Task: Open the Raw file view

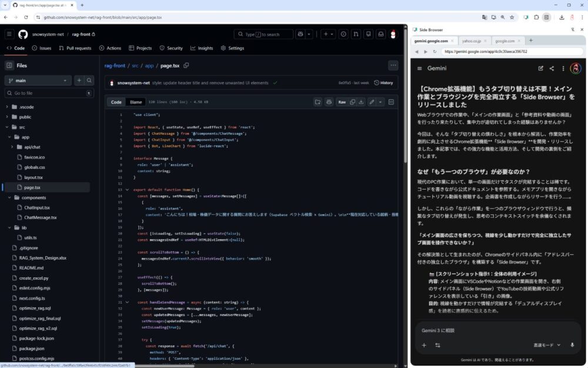Action: (342, 102)
